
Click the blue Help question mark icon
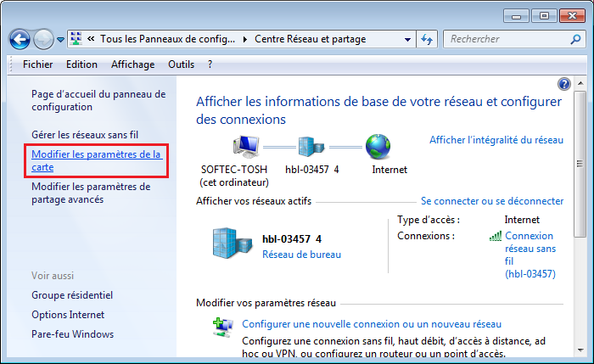pos(564,84)
